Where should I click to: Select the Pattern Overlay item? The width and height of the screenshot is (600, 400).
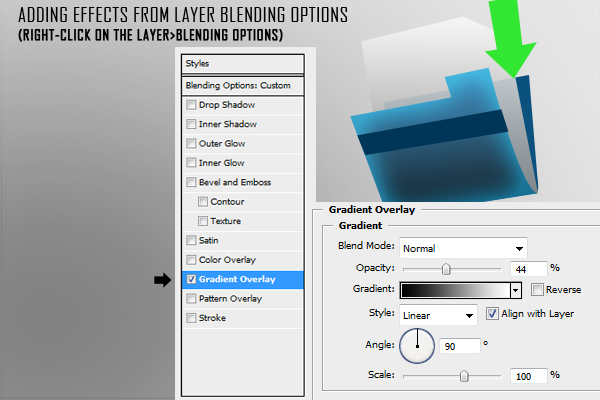pyautogui.click(x=230, y=299)
